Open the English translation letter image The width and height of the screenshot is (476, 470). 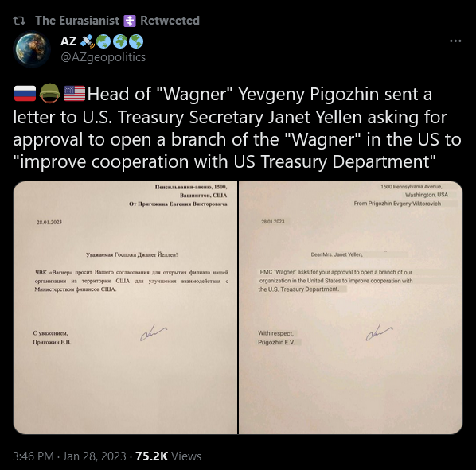pos(350,308)
